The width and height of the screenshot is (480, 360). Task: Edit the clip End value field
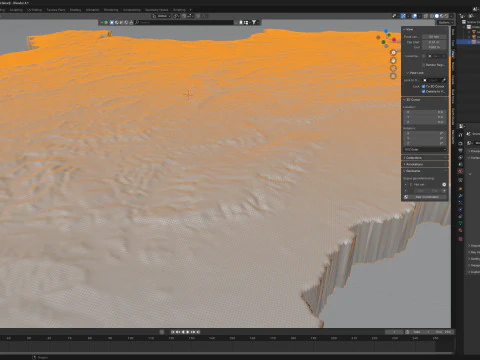[x=434, y=47]
